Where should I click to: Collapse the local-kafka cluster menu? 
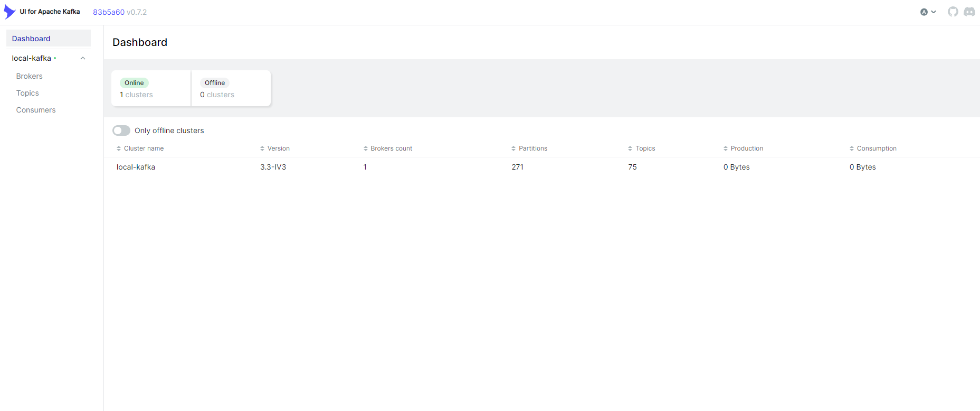pos(83,58)
